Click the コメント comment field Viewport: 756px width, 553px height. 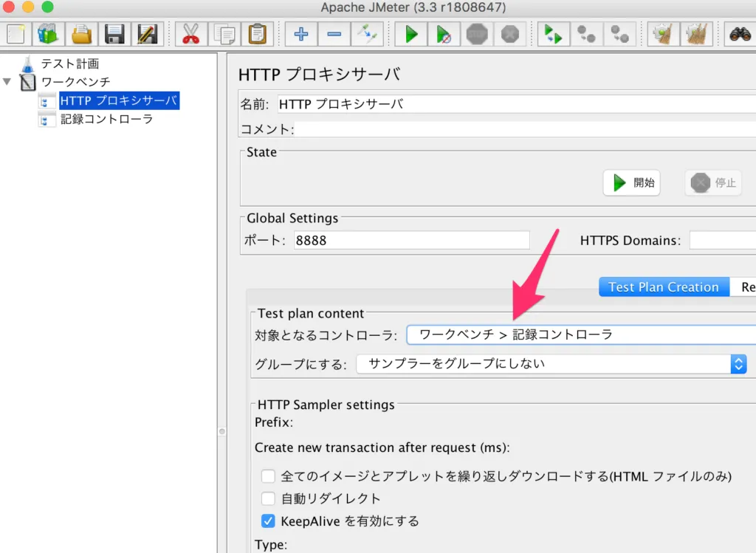click(525, 129)
